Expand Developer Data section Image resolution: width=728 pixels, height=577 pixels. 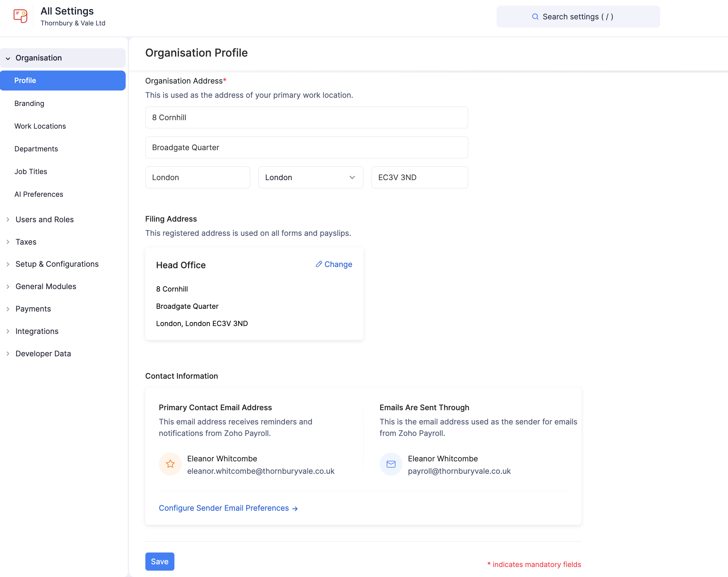tap(43, 354)
